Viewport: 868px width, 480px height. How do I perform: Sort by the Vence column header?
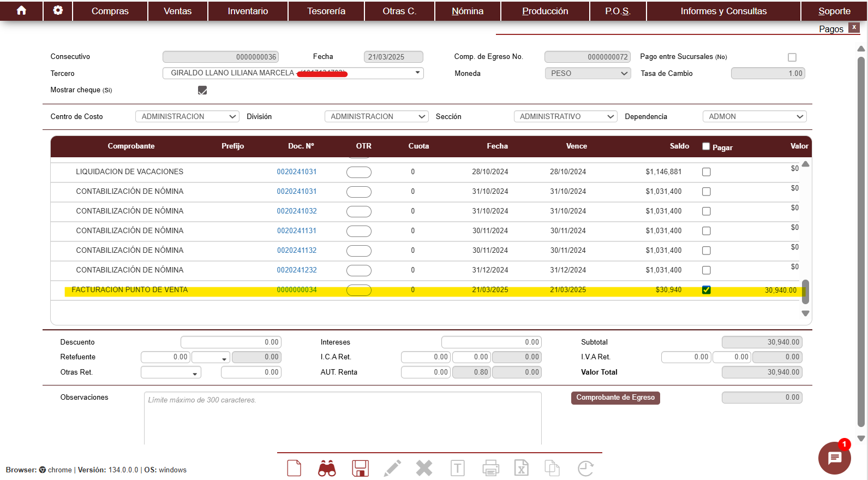(x=577, y=146)
